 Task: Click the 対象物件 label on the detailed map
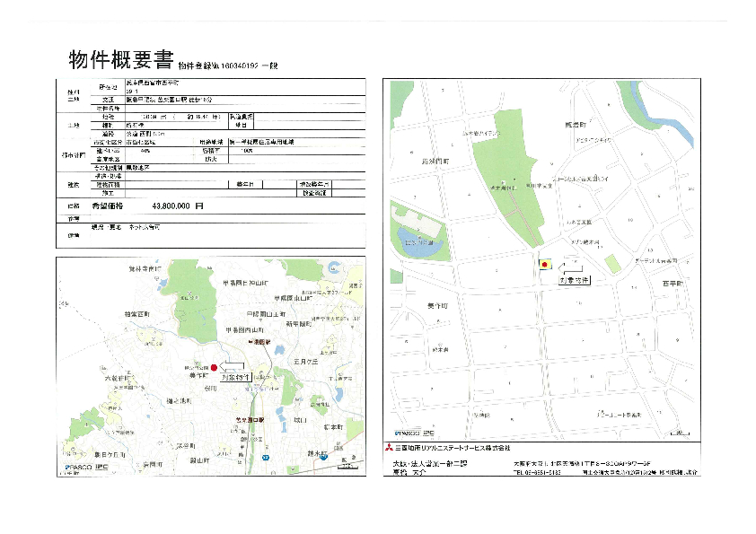575,281
